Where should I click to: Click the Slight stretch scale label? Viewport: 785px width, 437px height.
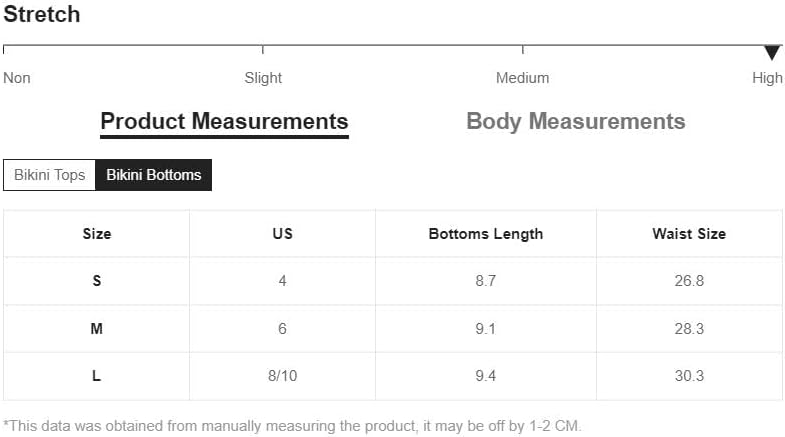click(x=263, y=78)
